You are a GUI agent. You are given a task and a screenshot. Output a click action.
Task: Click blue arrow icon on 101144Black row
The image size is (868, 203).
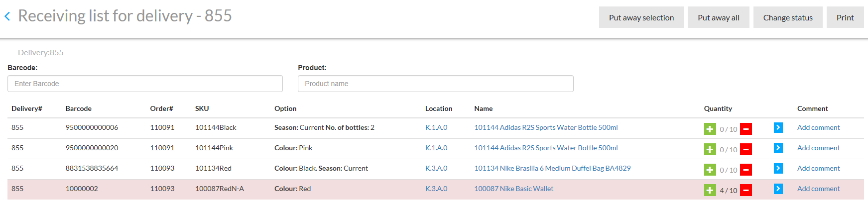[x=778, y=128]
